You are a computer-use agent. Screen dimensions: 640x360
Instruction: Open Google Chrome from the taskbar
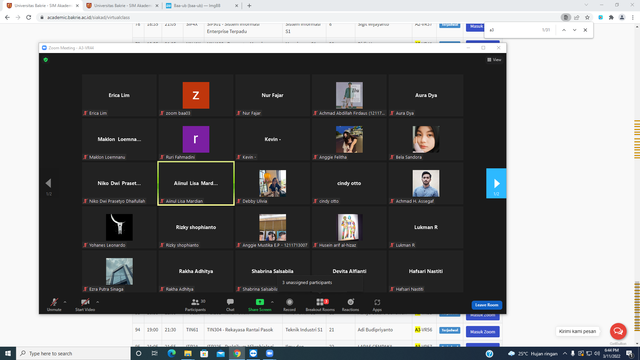237,353
